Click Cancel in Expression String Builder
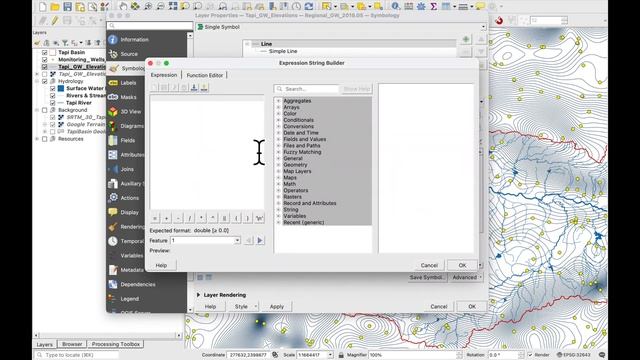The width and height of the screenshot is (640, 360). [429, 265]
